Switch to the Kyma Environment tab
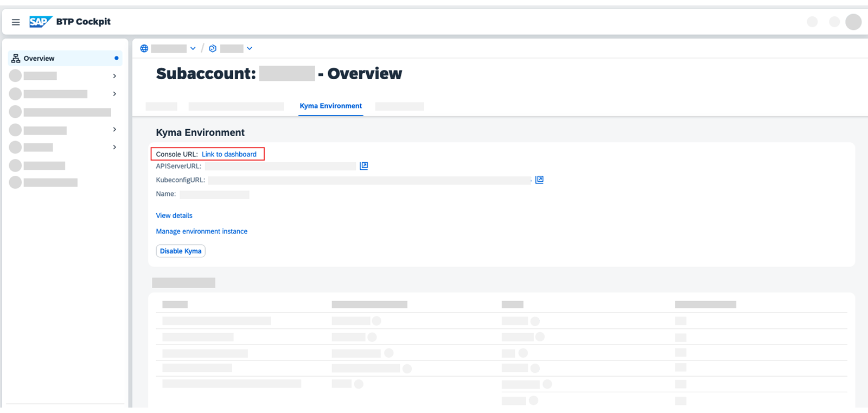The width and height of the screenshot is (868, 413). coord(331,106)
